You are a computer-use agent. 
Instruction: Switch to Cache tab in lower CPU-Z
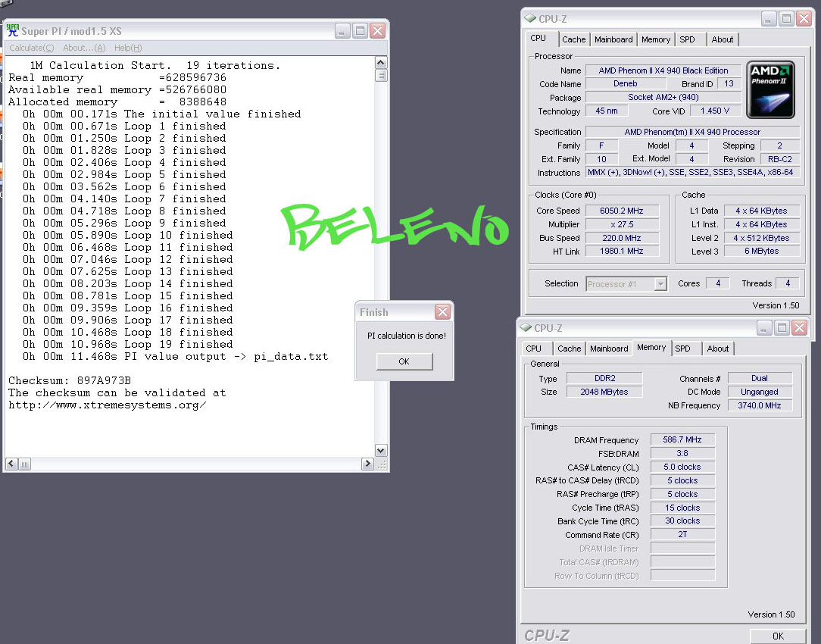pos(569,349)
